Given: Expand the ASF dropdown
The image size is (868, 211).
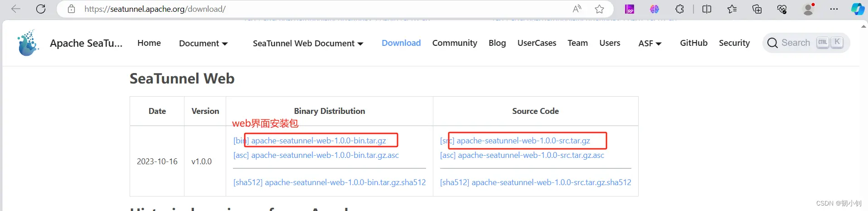Looking at the screenshot, I should [x=650, y=44].
